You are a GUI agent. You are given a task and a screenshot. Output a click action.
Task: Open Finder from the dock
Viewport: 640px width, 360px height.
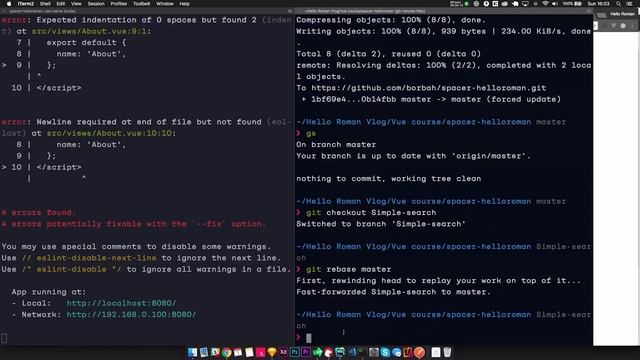[x=192, y=352]
